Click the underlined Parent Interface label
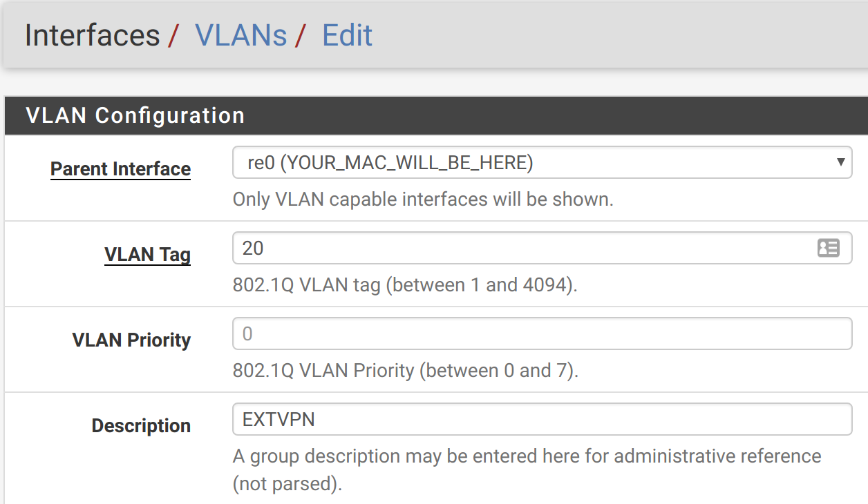Screen dimensions: 868x504 point(120,168)
